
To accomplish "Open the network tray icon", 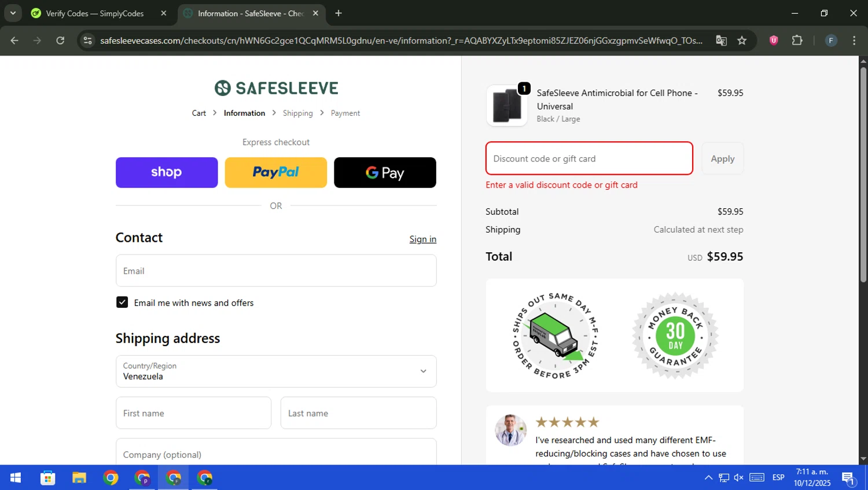I will coord(724,478).
